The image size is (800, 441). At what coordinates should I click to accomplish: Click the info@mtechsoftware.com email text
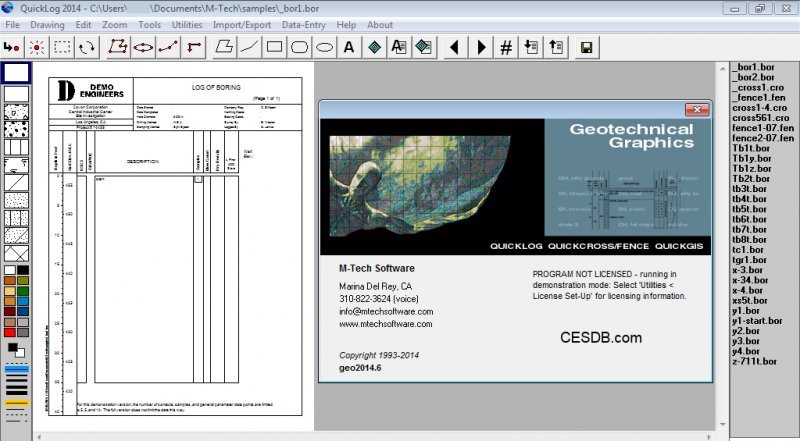pyautogui.click(x=386, y=311)
